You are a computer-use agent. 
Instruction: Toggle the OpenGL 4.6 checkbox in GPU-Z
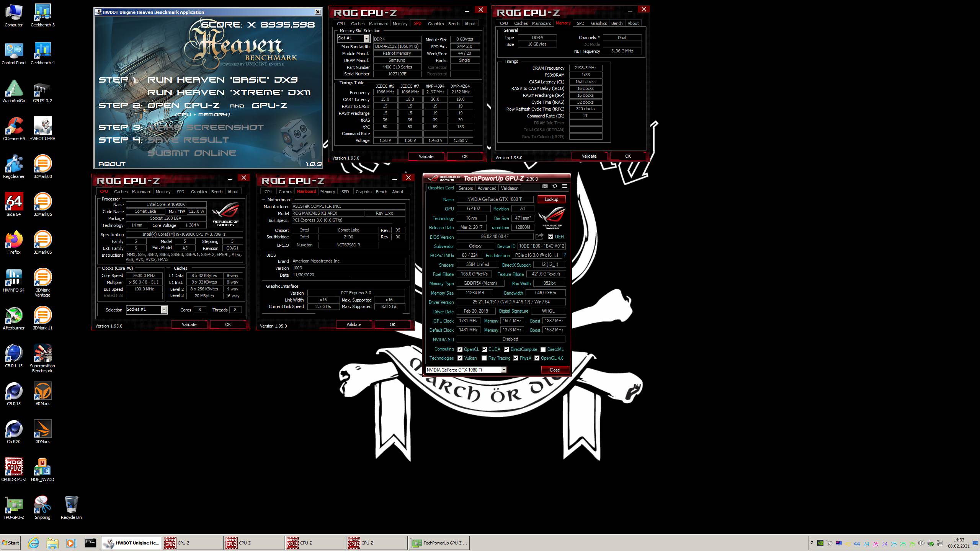click(537, 358)
